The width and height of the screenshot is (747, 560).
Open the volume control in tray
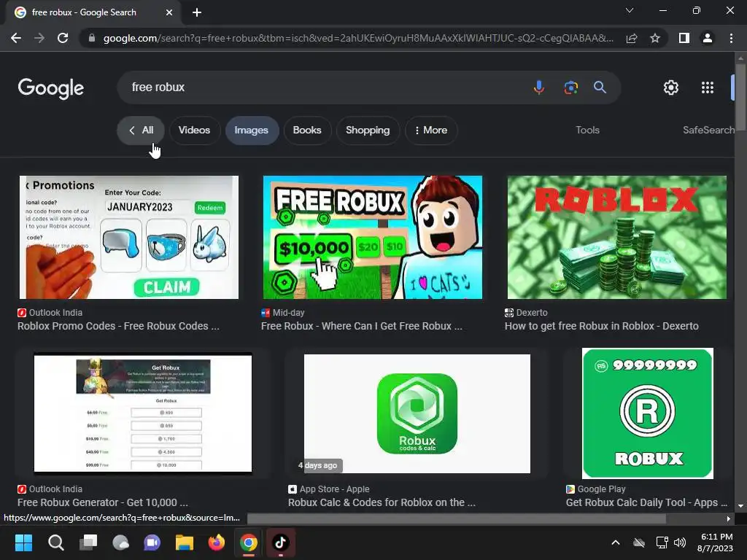[x=681, y=542]
